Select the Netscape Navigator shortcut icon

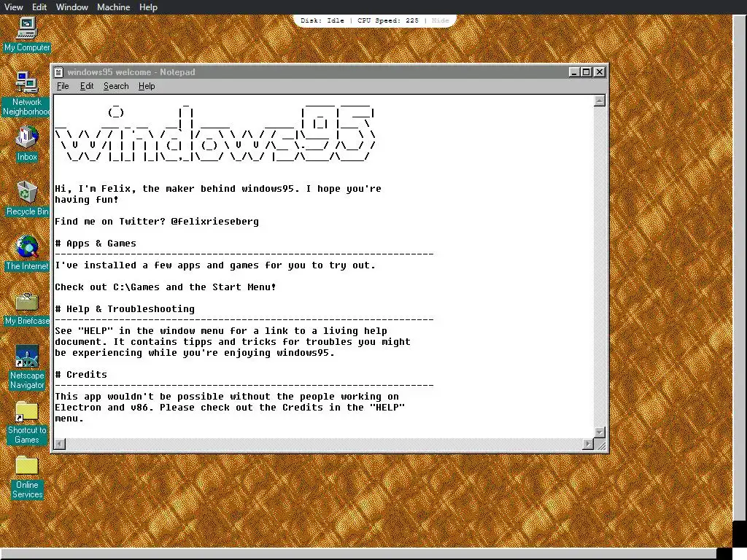tap(27, 367)
